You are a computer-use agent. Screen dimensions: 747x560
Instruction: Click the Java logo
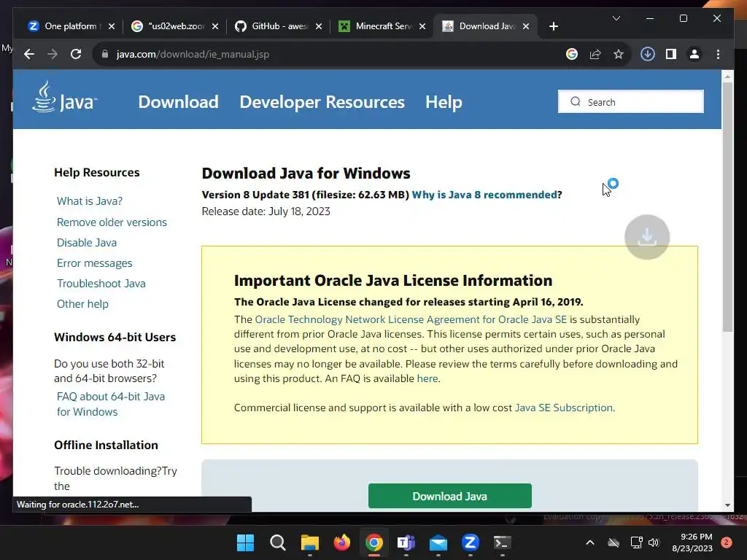point(64,97)
